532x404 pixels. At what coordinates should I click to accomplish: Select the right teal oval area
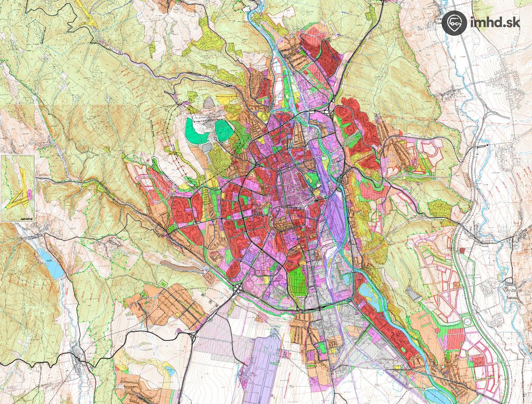pyautogui.click(x=223, y=129)
